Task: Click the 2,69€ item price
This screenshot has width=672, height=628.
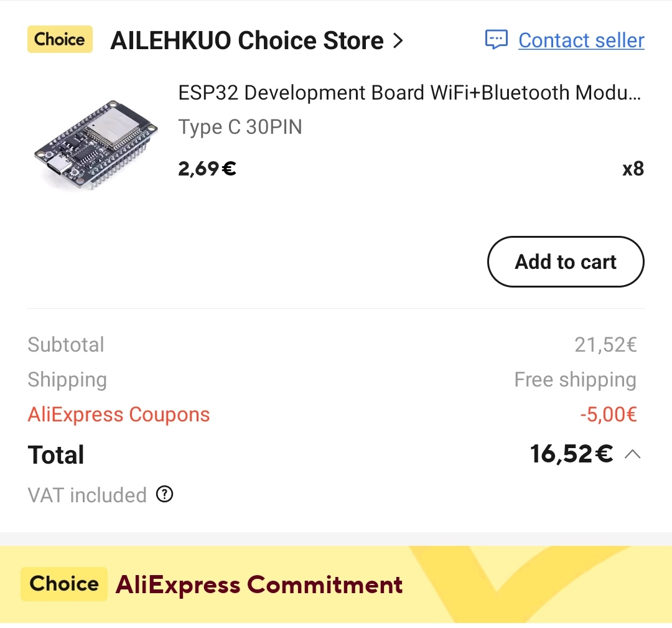Action: point(207,169)
